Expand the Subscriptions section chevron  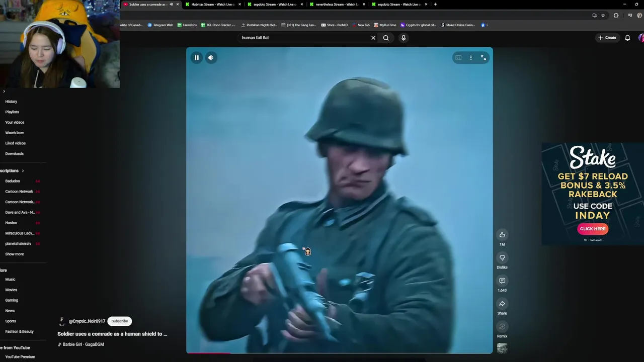pyautogui.click(x=23, y=171)
